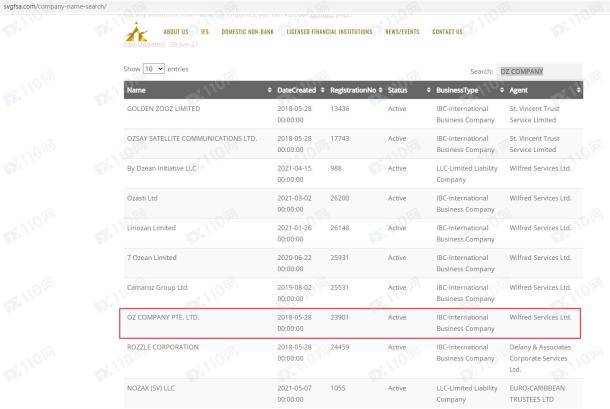Viewport: 610px width, 409px height.
Task: Click registration number 25531
Action: pos(340,288)
